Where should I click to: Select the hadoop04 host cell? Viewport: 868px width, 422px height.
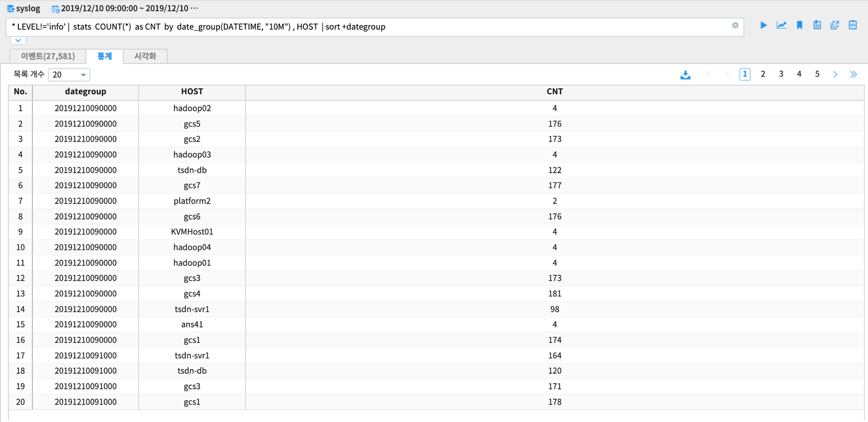(x=192, y=247)
